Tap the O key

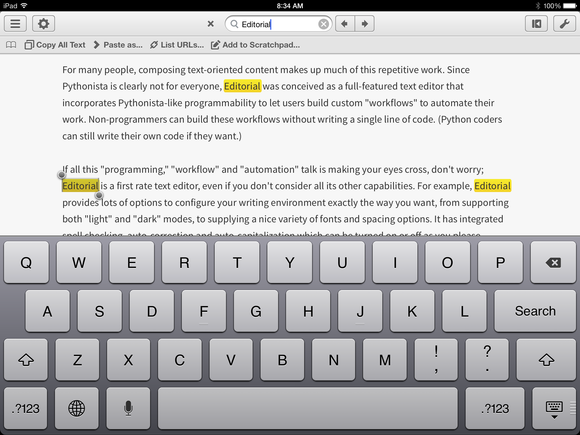[448, 263]
